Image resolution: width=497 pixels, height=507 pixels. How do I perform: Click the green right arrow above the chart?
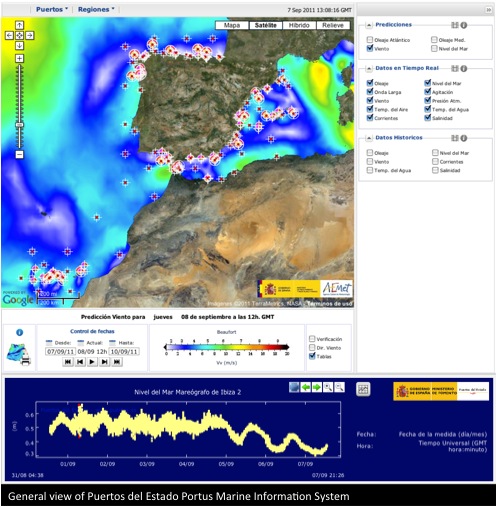[x=317, y=387]
